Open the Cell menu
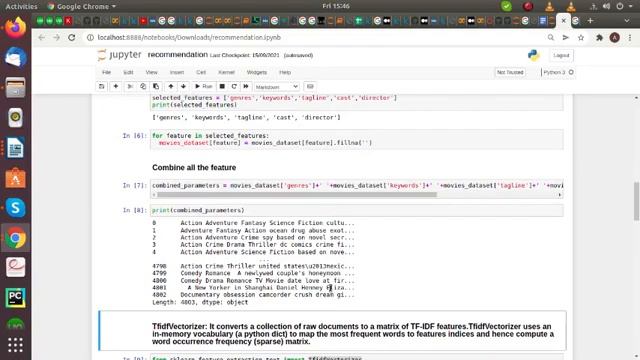 (x=201, y=72)
